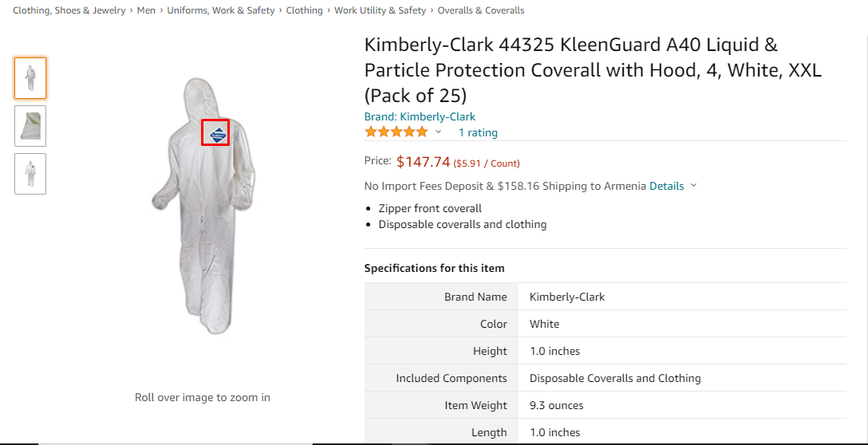
Task: Click the shipping "Details" link
Action: (x=666, y=186)
